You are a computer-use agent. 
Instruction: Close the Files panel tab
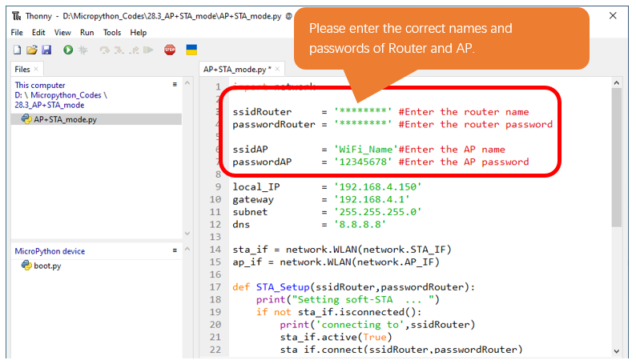pyautogui.click(x=36, y=69)
